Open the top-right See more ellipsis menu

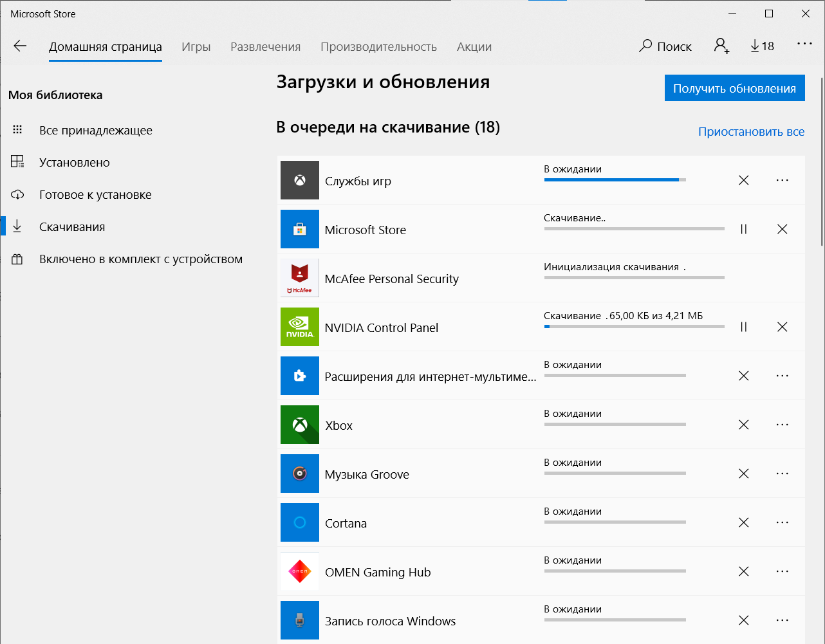804,44
